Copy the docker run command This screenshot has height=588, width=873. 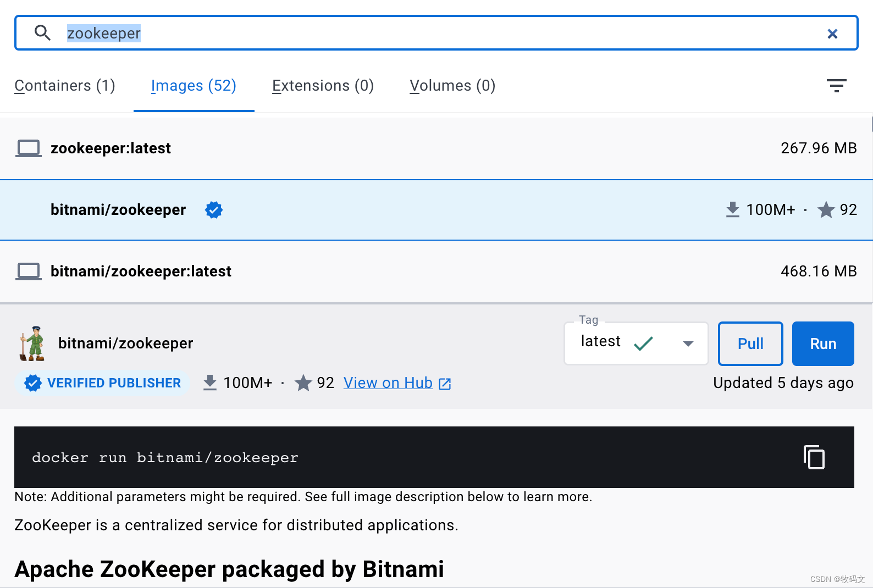pos(814,457)
